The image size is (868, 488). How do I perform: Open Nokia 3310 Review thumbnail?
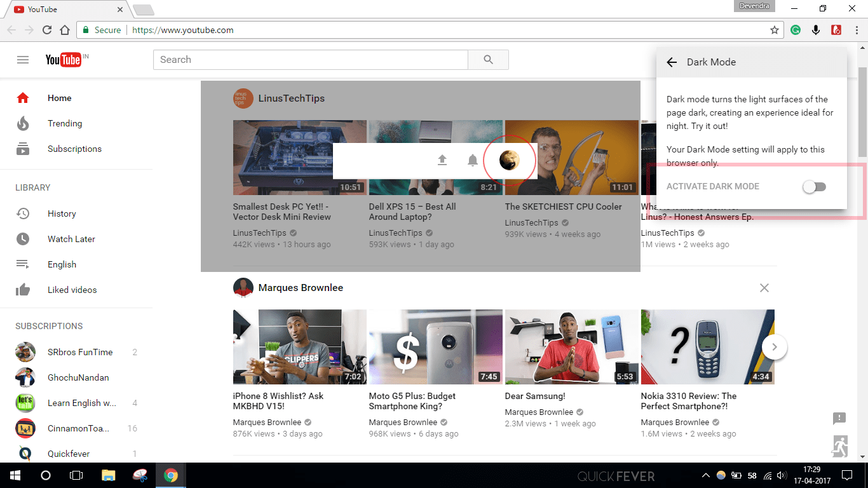pyautogui.click(x=708, y=347)
